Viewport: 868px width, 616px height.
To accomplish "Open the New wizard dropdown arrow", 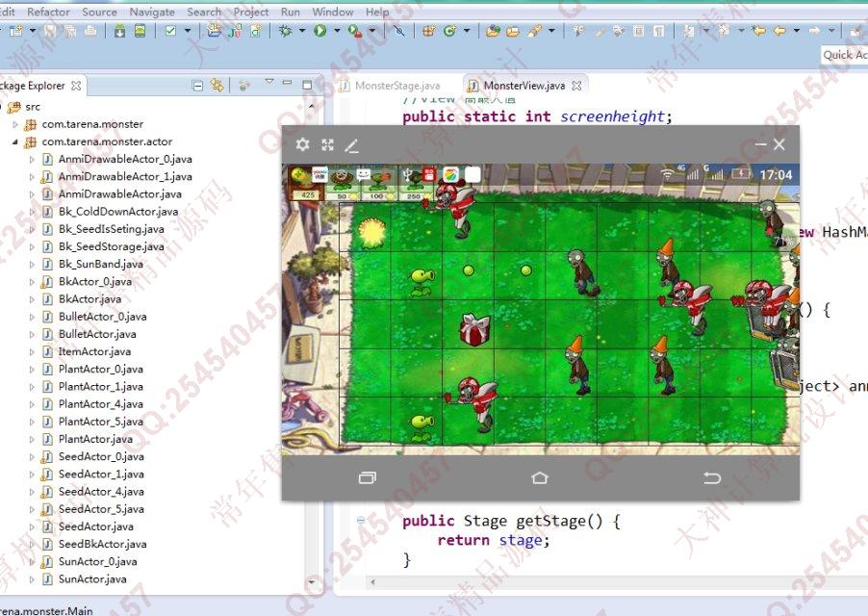I will (32, 31).
